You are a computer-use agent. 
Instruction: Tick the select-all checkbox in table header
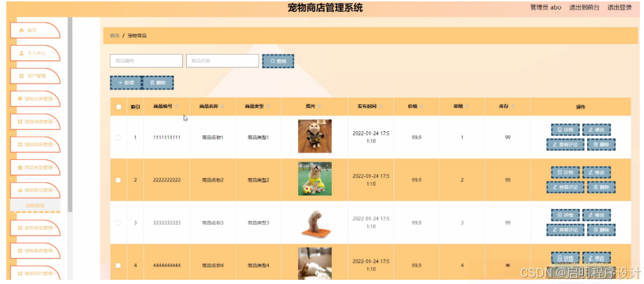tap(119, 107)
